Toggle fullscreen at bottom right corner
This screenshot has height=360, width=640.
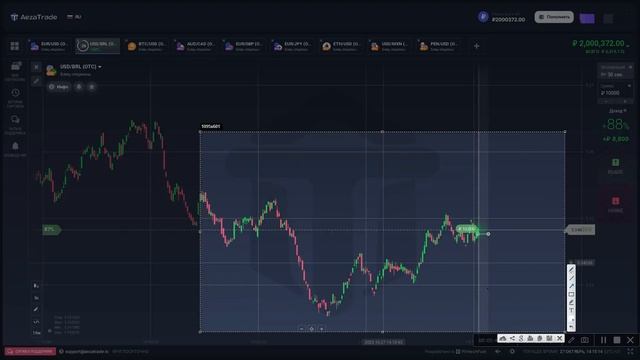click(631, 351)
